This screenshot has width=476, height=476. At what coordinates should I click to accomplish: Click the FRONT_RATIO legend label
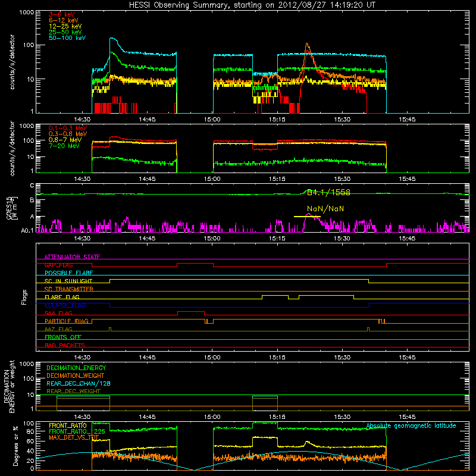(x=68, y=425)
